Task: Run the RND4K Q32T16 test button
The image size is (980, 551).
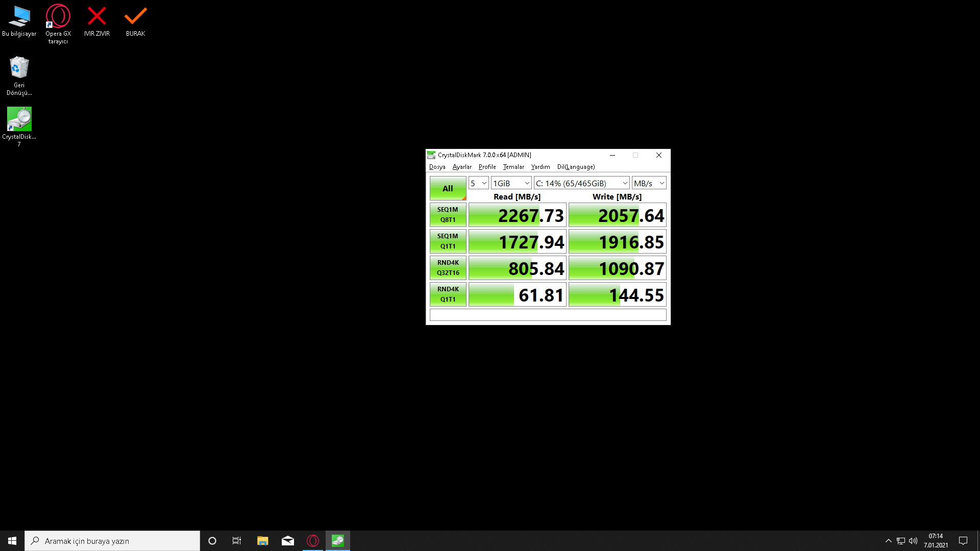Action: (x=448, y=268)
